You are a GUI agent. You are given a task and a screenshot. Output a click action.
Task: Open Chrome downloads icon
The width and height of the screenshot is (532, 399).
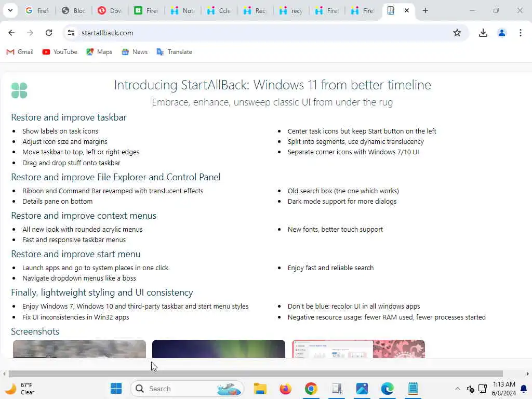(483, 33)
